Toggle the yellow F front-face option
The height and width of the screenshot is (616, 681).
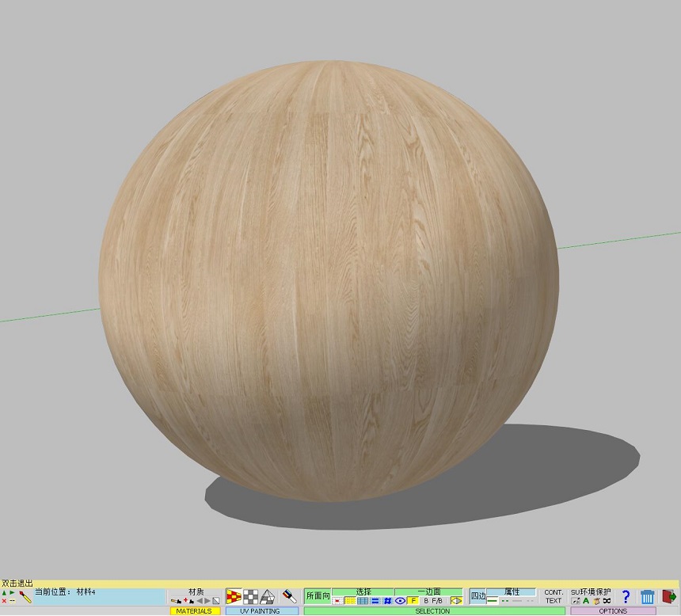pyautogui.click(x=413, y=601)
